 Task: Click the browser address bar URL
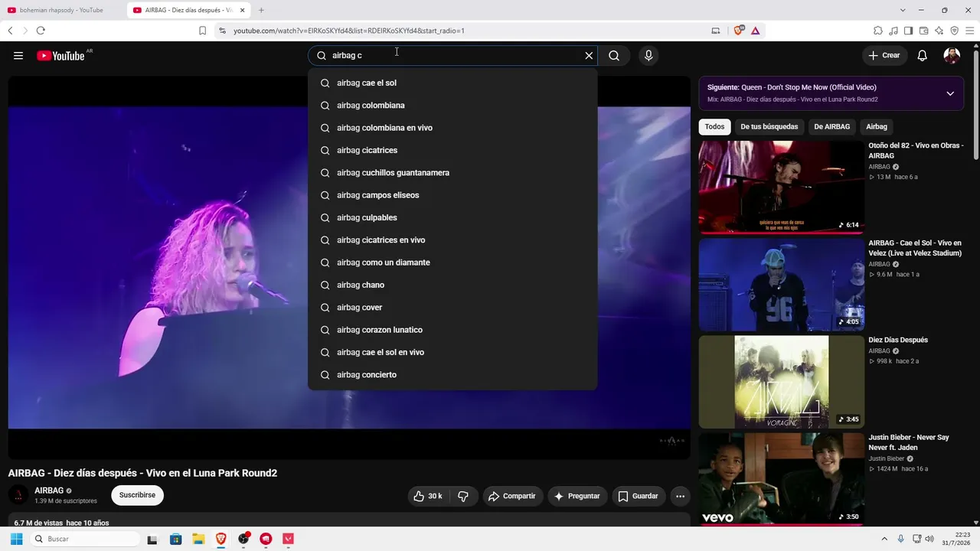pos(349,31)
